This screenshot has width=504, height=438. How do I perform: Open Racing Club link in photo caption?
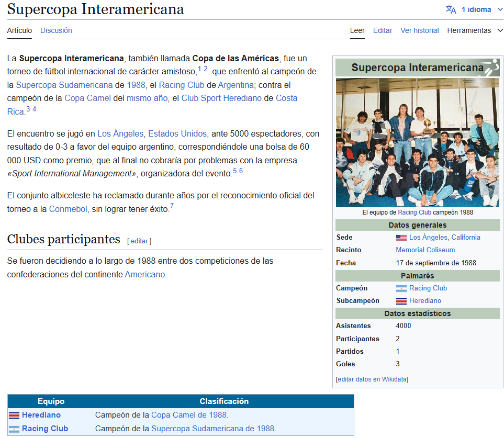415,212
